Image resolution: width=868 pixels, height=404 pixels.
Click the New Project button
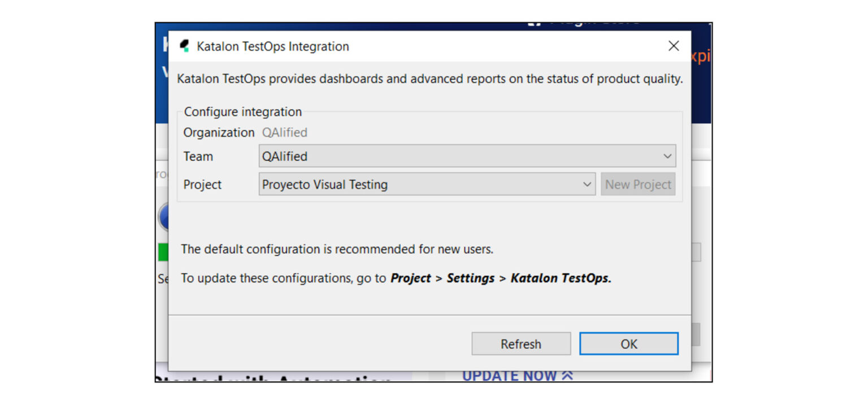tap(638, 184)
